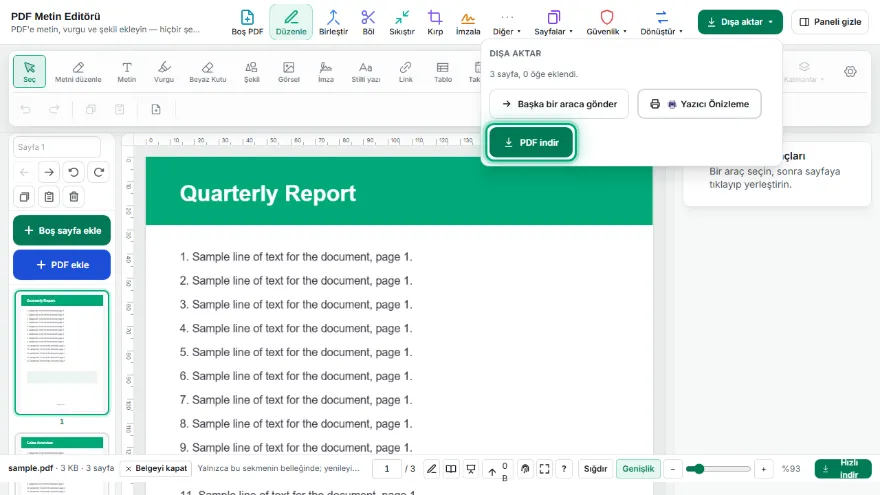Toggle Paneli gizle side panel
Viewport: 880px width, 495px height.
pos(829,22)
